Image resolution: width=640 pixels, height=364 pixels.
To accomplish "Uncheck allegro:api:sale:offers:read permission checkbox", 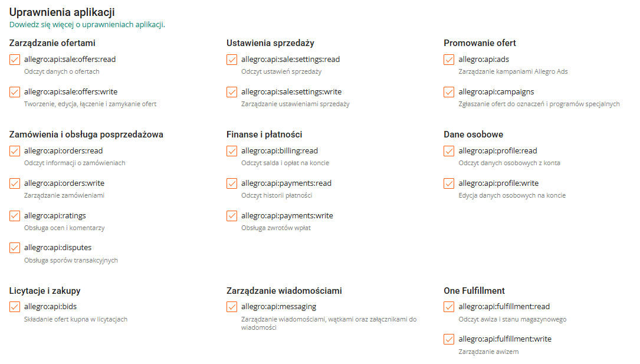I will point(15,60).
